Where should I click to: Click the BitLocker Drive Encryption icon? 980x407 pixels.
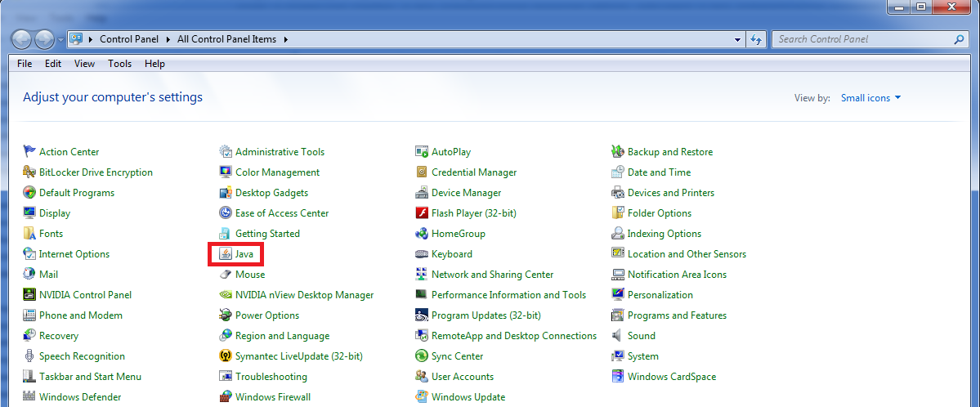(29, 172)
